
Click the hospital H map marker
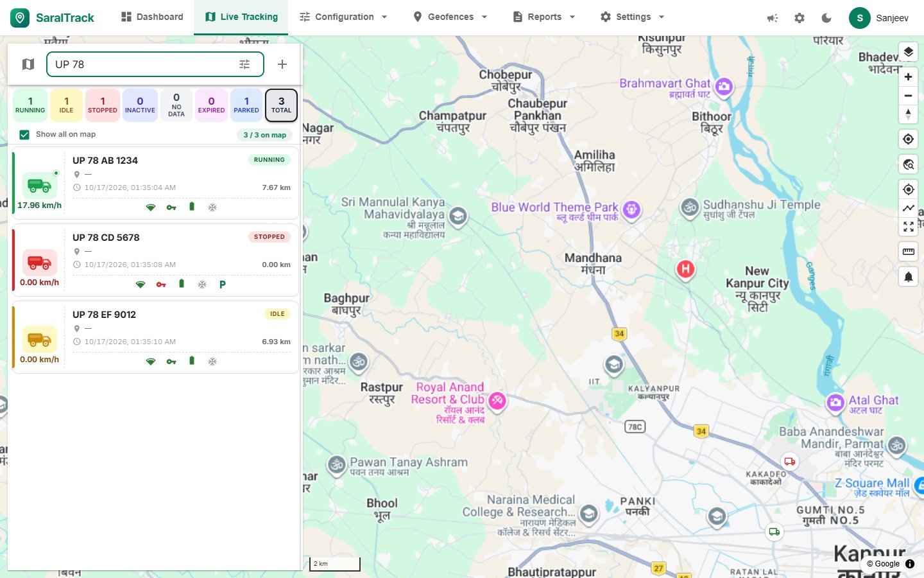(685, 269)
